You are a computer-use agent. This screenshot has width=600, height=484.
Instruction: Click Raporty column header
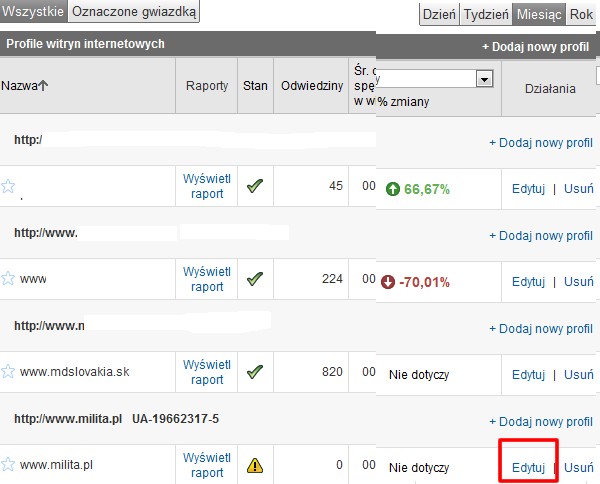pos(207,86)
